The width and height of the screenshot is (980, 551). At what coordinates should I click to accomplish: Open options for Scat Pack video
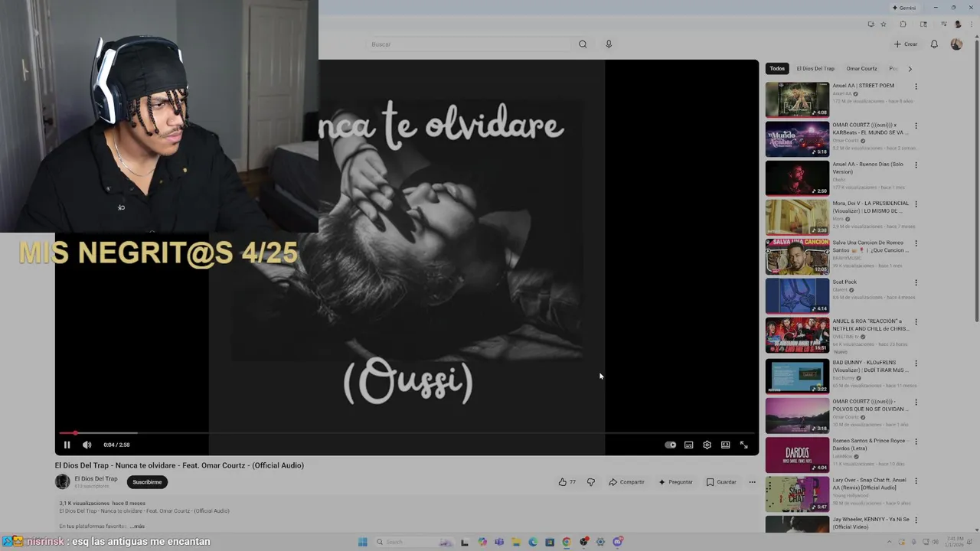pyautogui.click(x=916, y=282)
